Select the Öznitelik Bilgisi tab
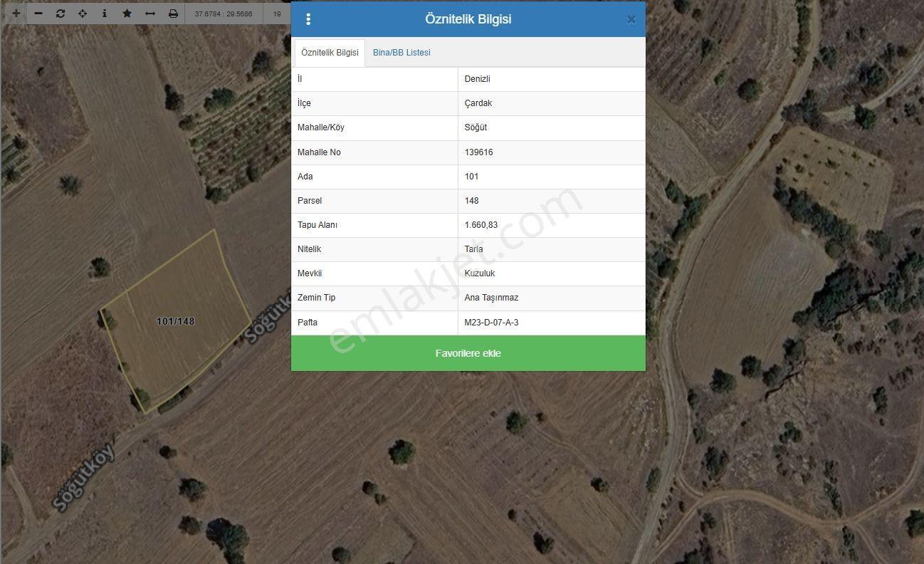 click(330, 53)
